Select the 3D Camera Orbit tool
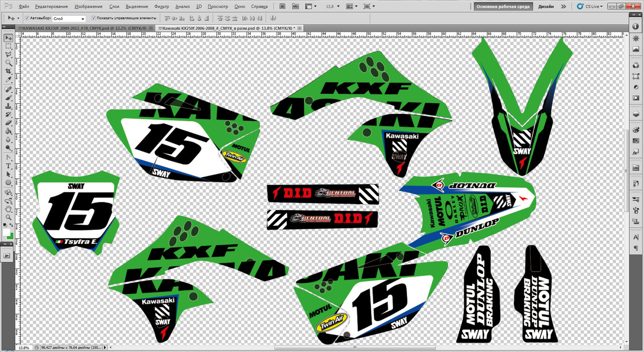Image resolution: width=644 pixels, height=352 pixels. click(9, 201)
